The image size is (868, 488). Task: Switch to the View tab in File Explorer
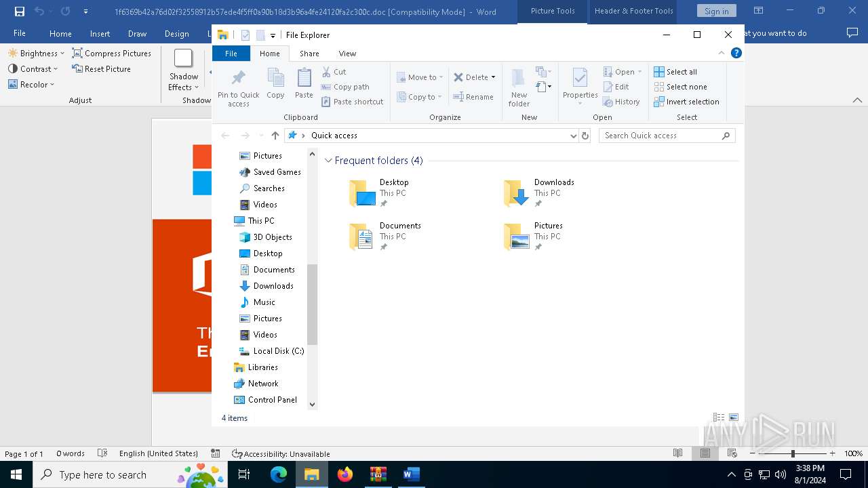347,54
